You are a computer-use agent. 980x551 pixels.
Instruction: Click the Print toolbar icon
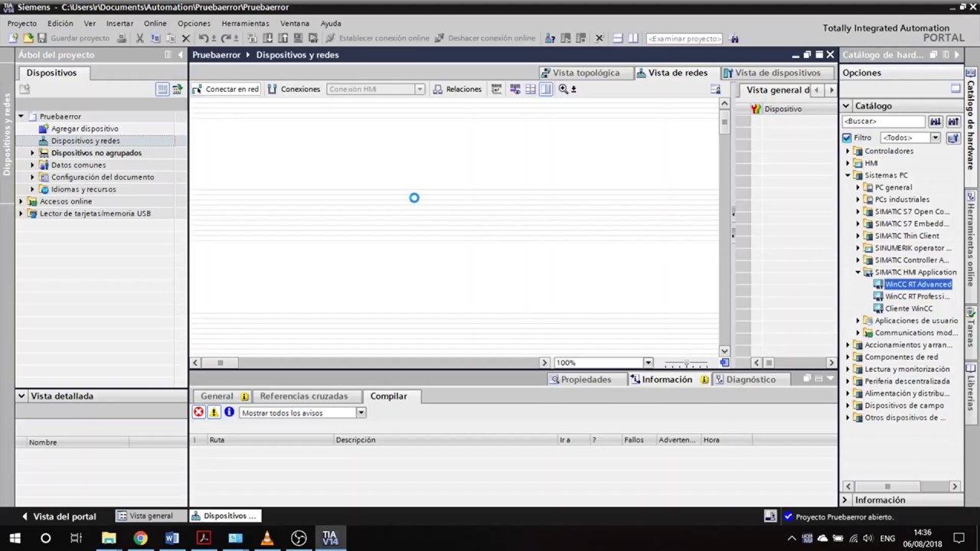pyautogui.click(x=122, y=38)
